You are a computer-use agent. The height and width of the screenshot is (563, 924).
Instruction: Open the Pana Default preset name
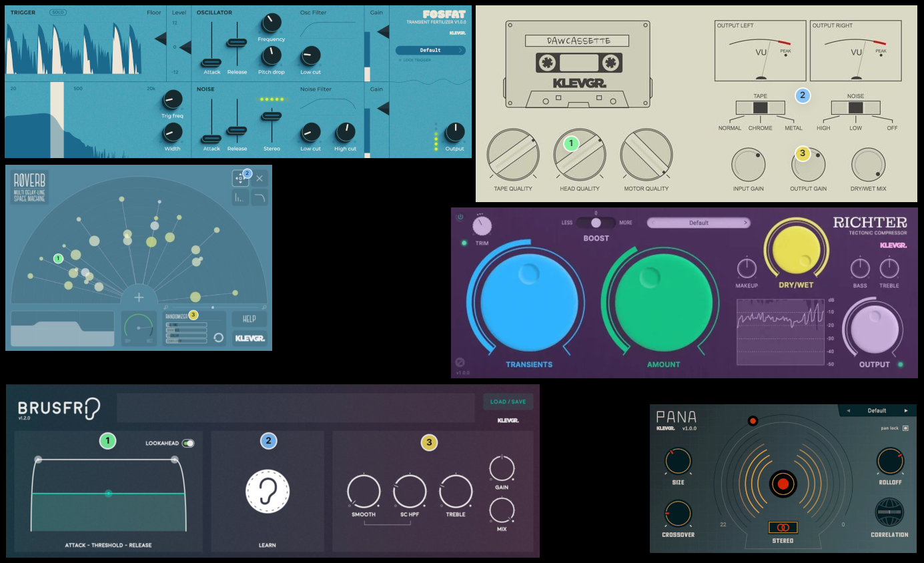pyautogui.click(x=877, y=411)
